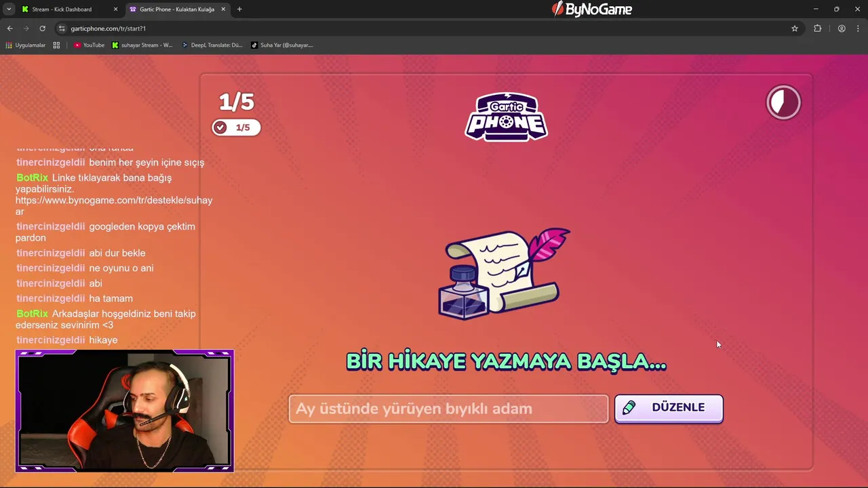Open the browser profile icon

842,28
